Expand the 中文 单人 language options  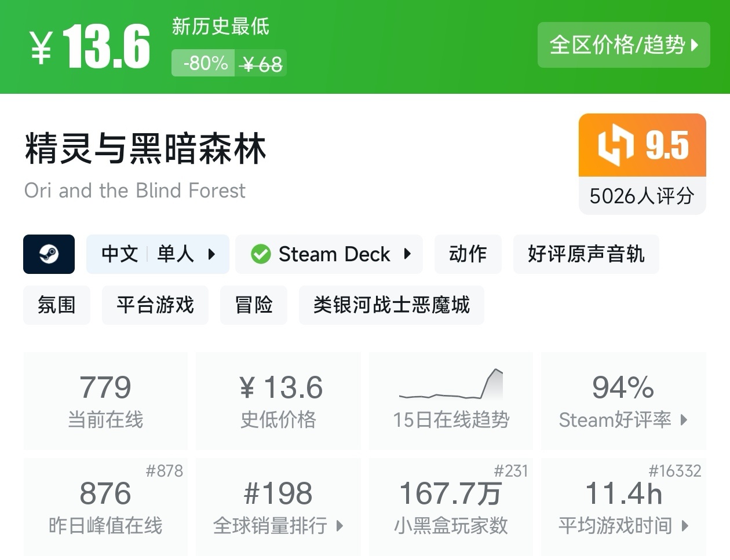pyautogui.click(x=157, y=254)
